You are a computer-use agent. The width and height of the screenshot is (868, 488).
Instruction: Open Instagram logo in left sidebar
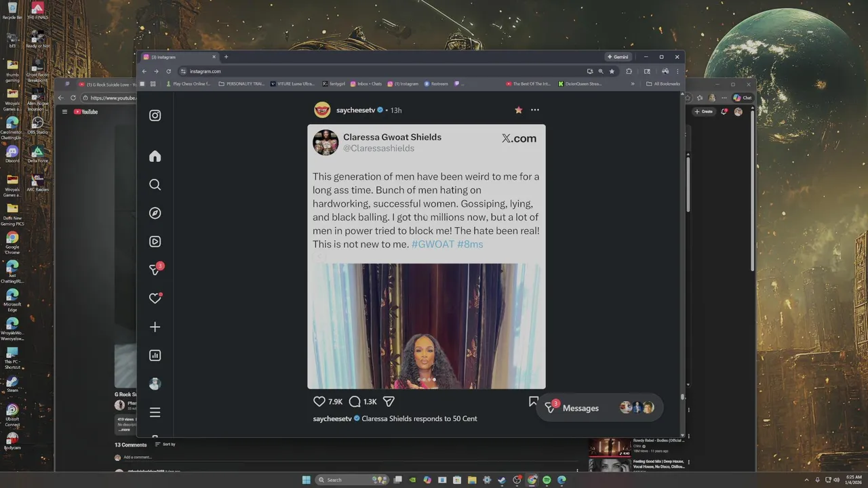pos(155,115)
